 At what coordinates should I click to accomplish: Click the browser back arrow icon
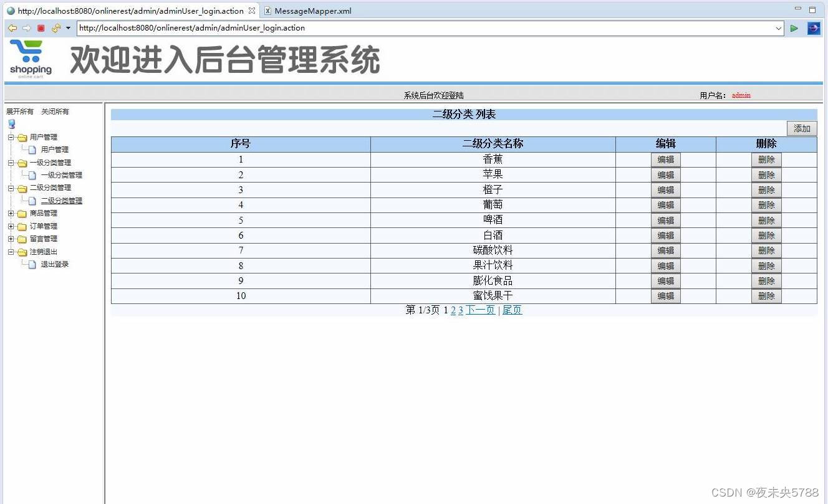[12, 28]
